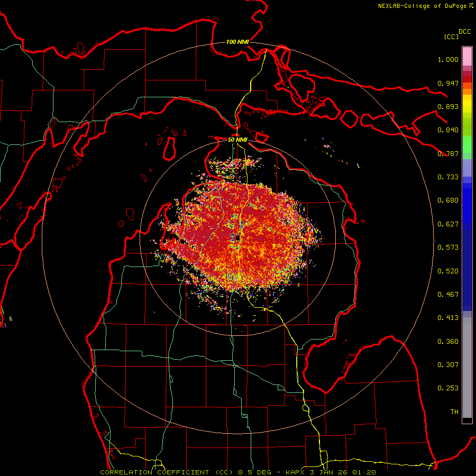Click the 100 NMI range ring label

coord(237,42)
